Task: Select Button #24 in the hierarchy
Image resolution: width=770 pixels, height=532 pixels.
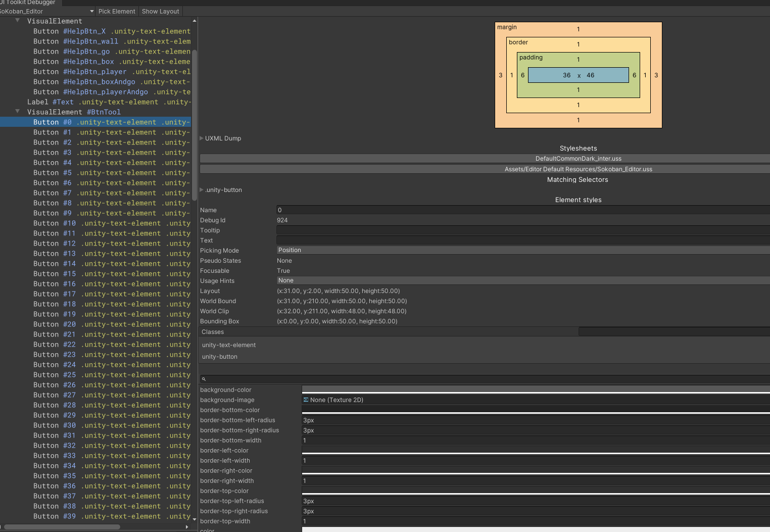Action: (95, 365)
